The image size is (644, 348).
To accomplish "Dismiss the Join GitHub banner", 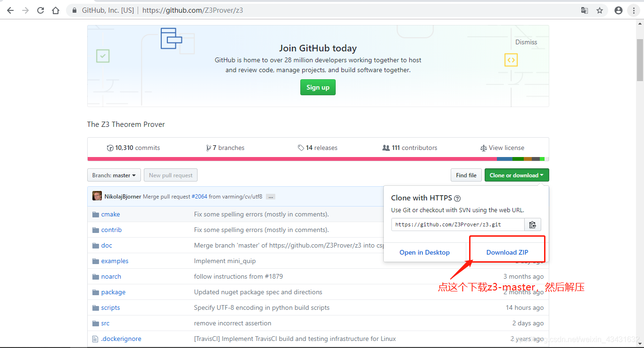I will click(526, 42).
